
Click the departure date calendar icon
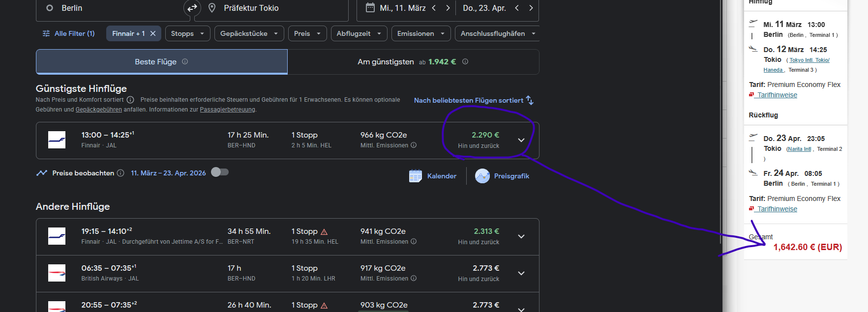(x=370, y=7)
